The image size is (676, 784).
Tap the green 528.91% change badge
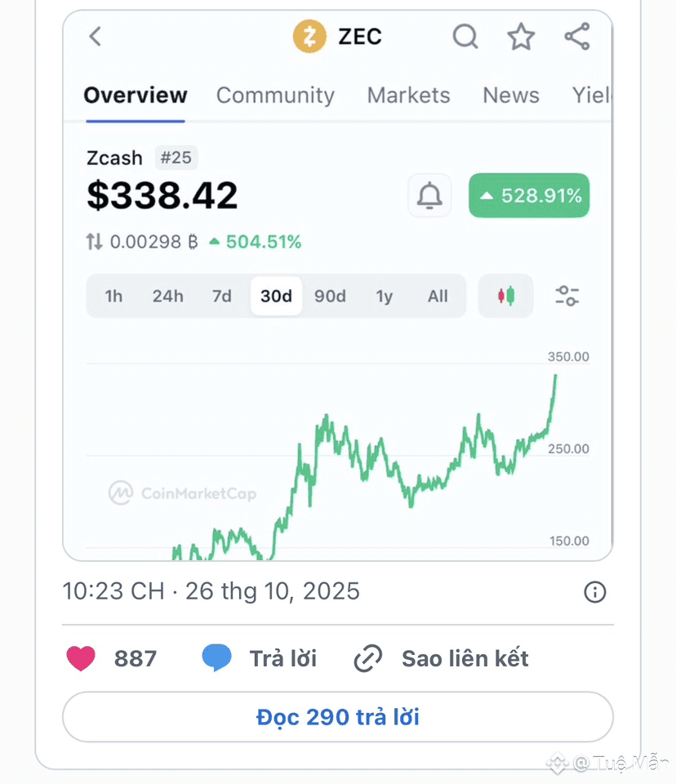(x=529, y=196)
